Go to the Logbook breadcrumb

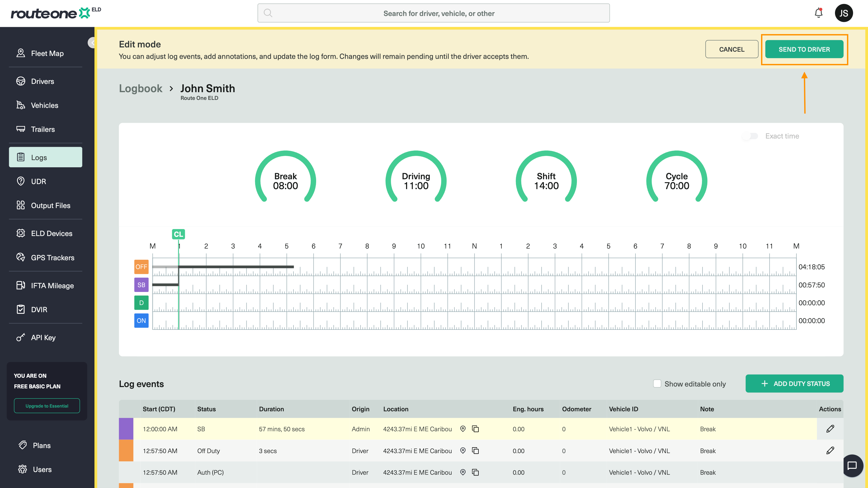(140, 88)
